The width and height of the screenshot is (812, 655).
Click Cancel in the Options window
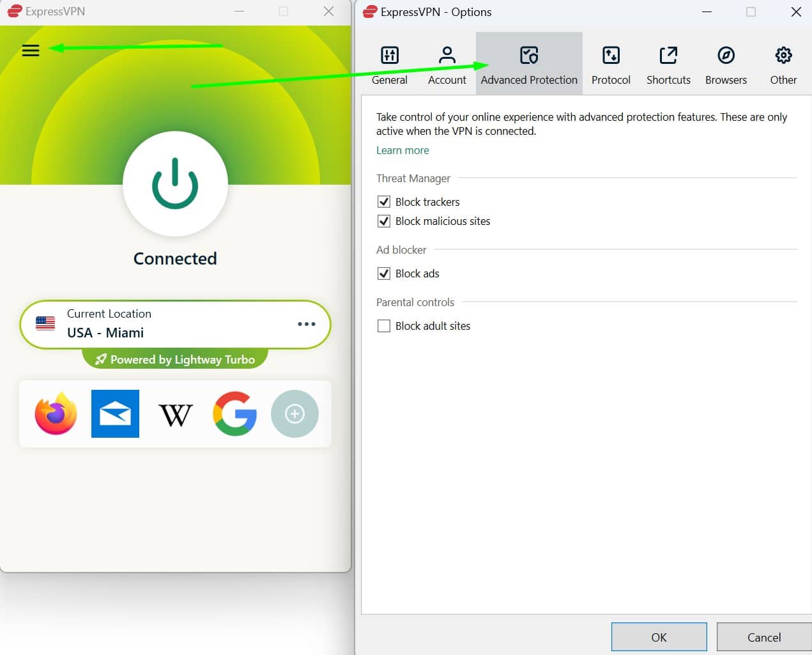tap(764, 637)
